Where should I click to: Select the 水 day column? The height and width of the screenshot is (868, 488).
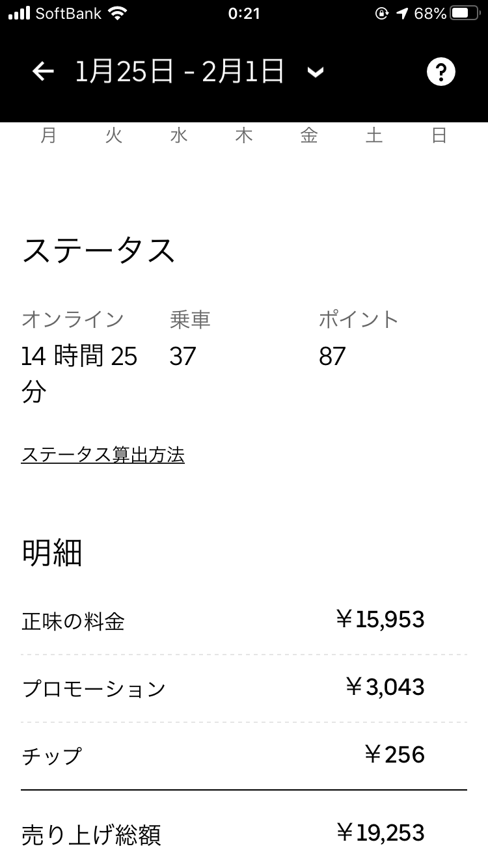pyautogui.click(x=179, y=135)
